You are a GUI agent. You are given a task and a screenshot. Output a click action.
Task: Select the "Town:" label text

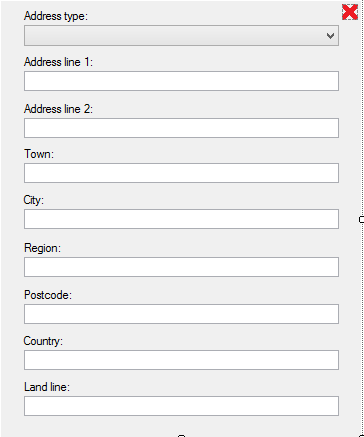[x=39, y=154]
